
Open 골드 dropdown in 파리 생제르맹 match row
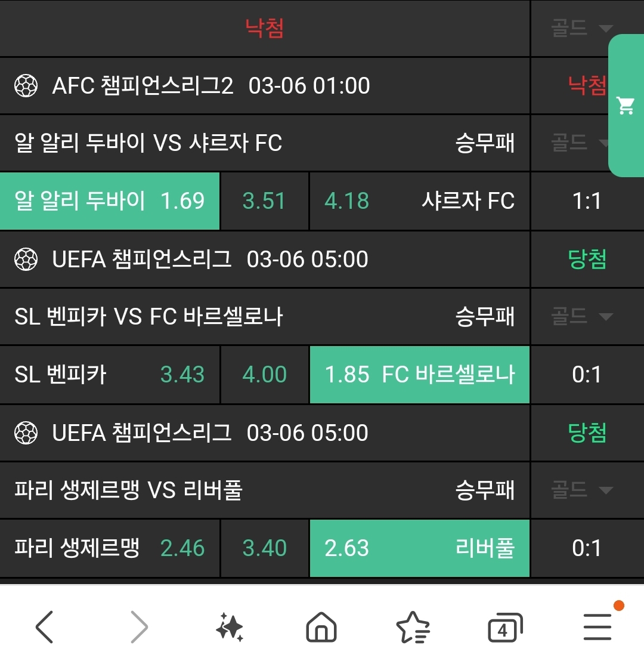click(x=581, y=490)
